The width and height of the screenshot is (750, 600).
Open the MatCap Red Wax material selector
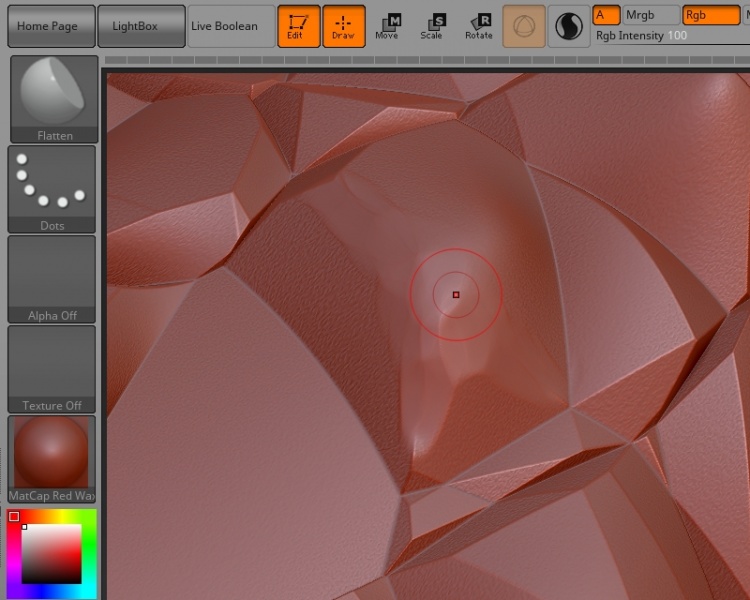click(52, 459)
